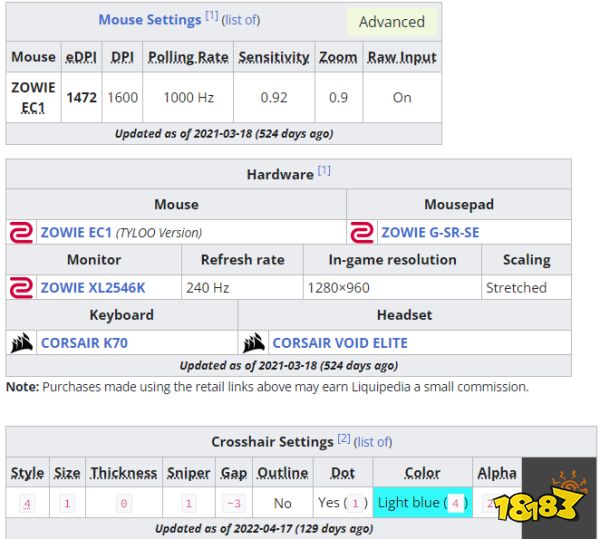Toggle the Advanced mouse settings button
The width and height of the screenshot is (600, 539).
point(392,22)
